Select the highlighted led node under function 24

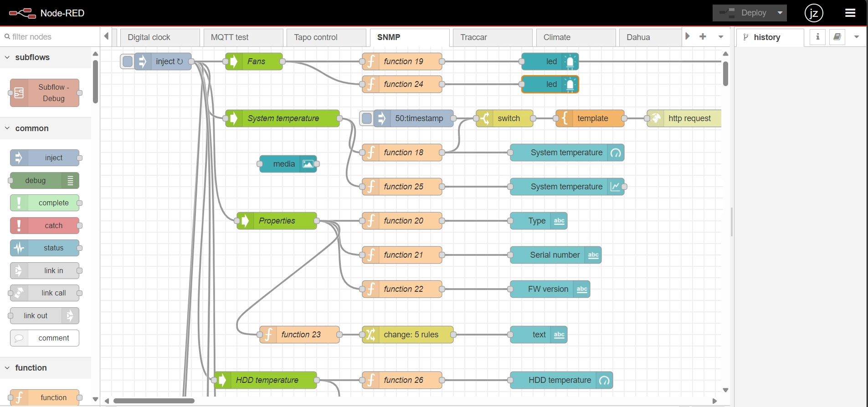point(550,84)
